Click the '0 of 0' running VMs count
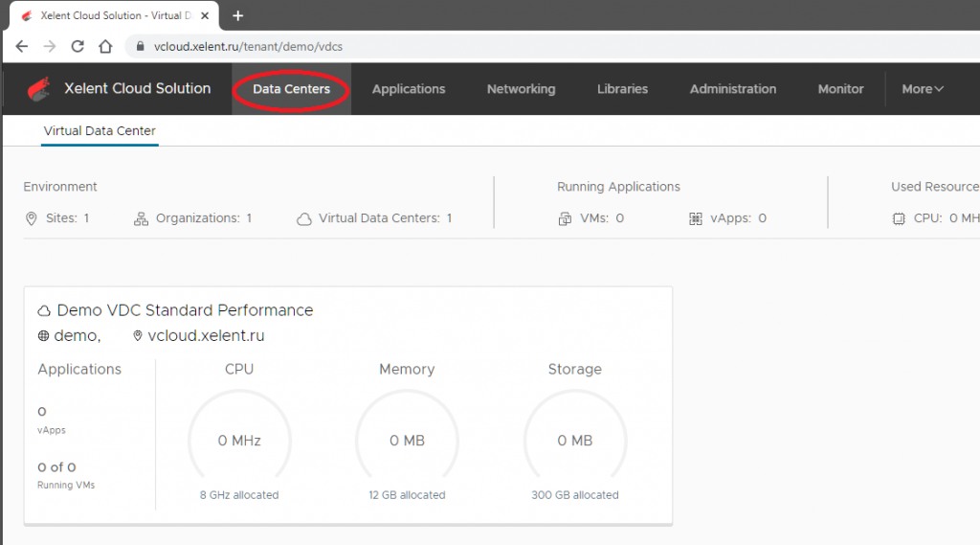Screen dimensions: 980x545 click(56, 467)
